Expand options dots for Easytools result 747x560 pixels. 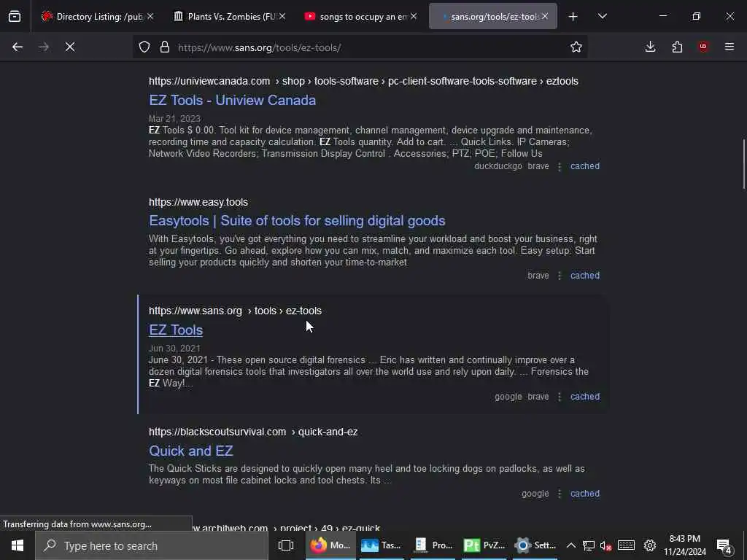[560, 276]
